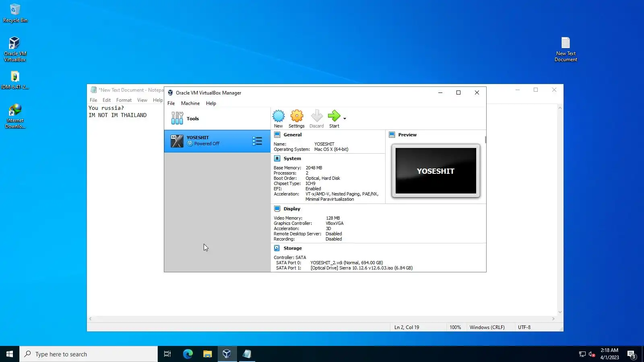
Task: Click the Discard arrow icon
Action: click(317, 116)
